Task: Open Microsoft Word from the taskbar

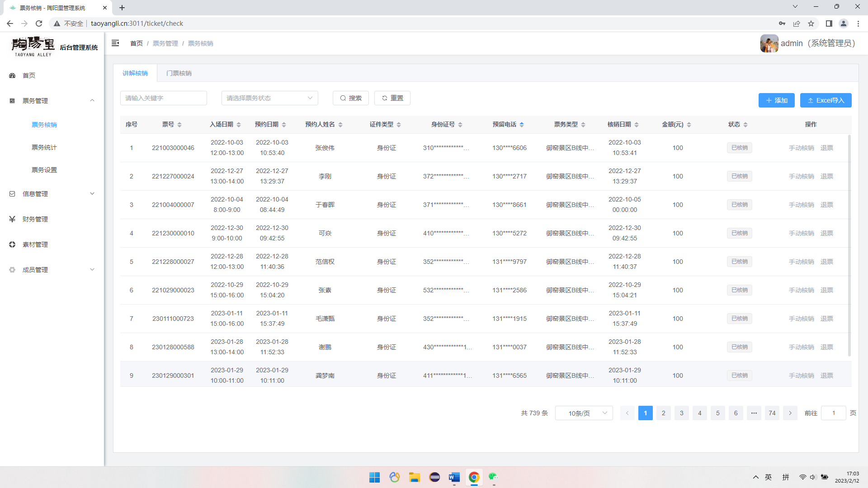Action: tap(454, 477)
